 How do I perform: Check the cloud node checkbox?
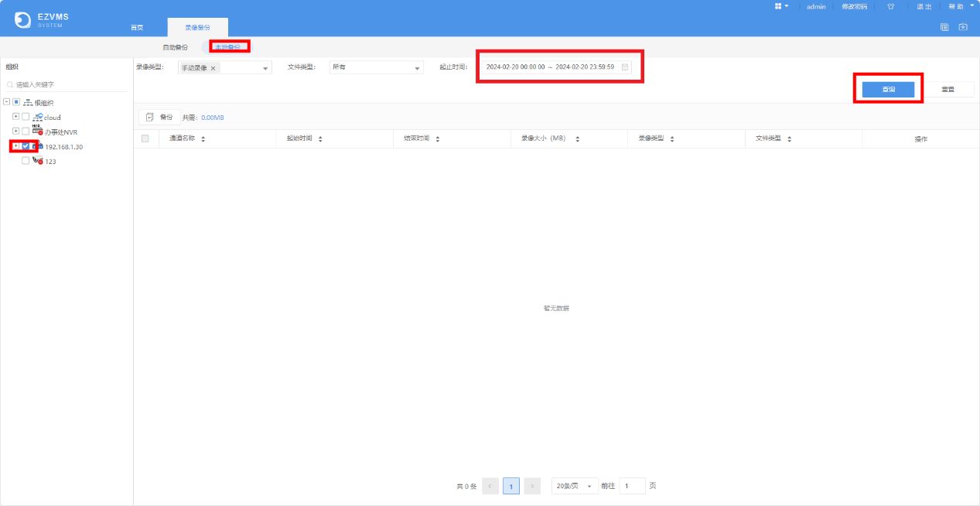pos(25,116)
